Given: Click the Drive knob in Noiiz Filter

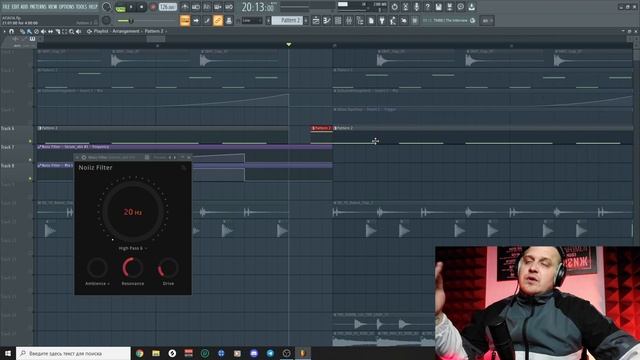Looking at the screenshot, I should 168,268.
